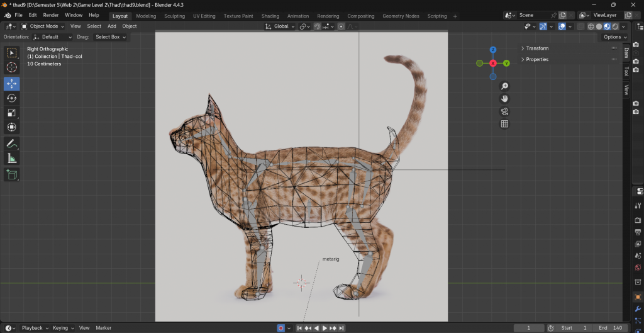Switch to orthographic/perspective grid icon
Viewport: 644px width, 333px height.
pos(504,124)
